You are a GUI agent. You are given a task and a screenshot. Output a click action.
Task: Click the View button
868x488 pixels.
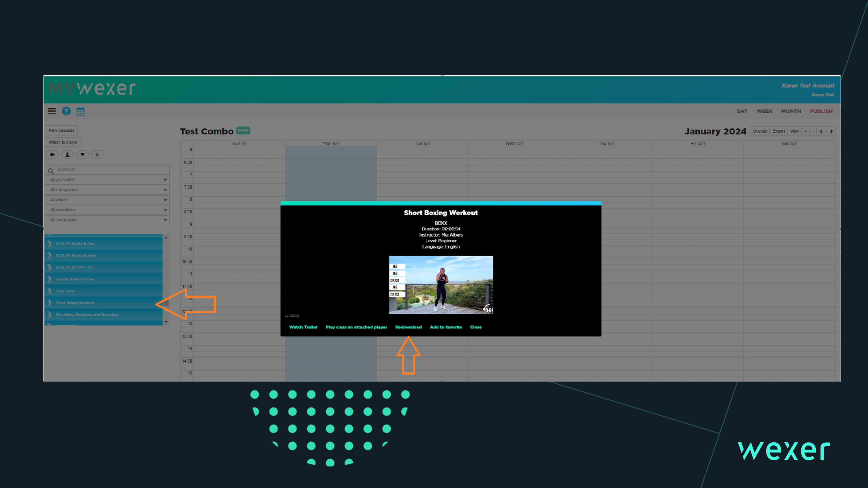(794, 131)
